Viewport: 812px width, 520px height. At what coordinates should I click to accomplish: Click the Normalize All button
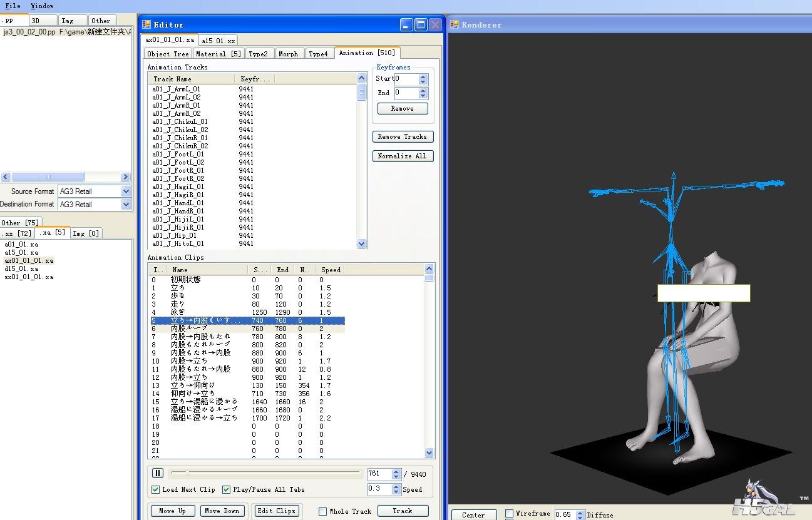coord(402,156)
